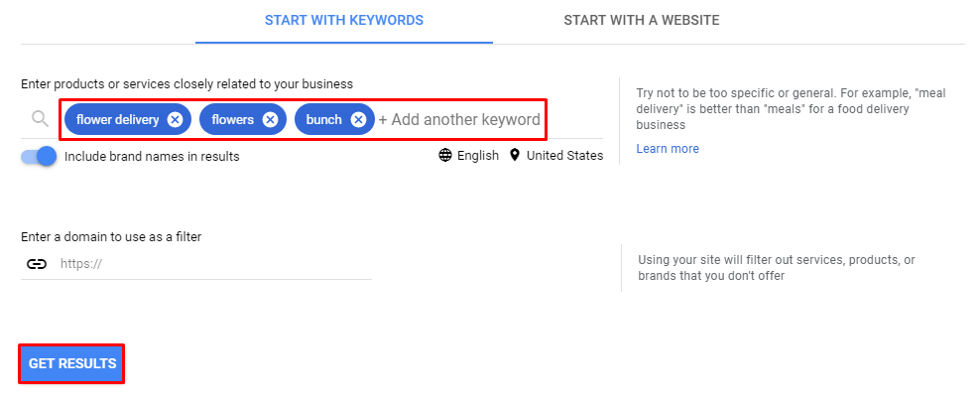Toggle Include brand names in results
Image resolution: width=980 pixels, height=404 pixels.
39,157
